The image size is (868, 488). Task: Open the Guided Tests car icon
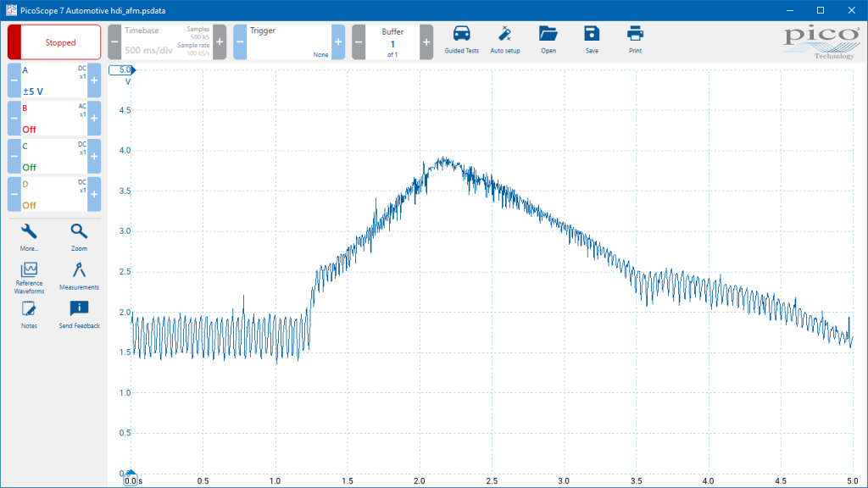(x=461, y=40)
